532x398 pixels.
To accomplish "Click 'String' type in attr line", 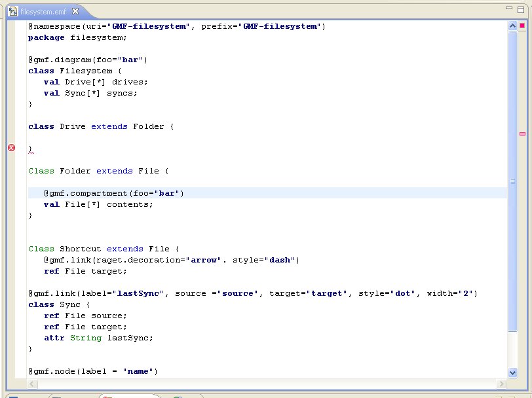I will tap(86, 338).
